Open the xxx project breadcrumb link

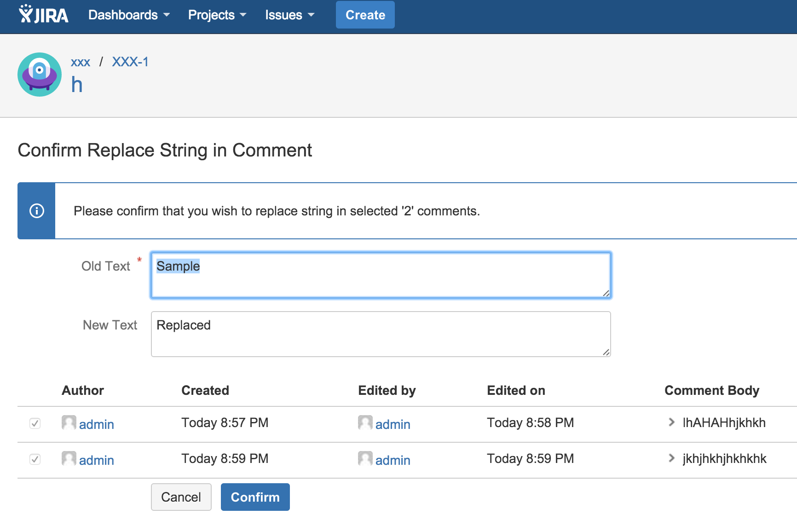81,62
